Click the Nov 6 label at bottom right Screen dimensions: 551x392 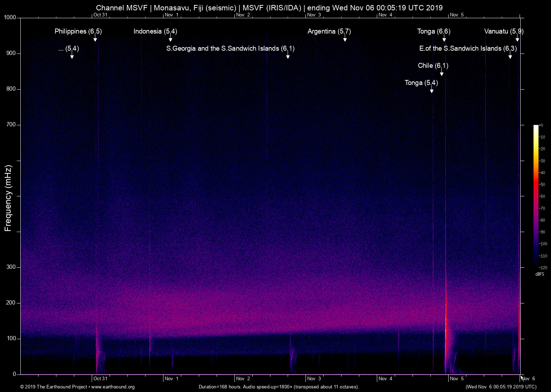point(529,378)
